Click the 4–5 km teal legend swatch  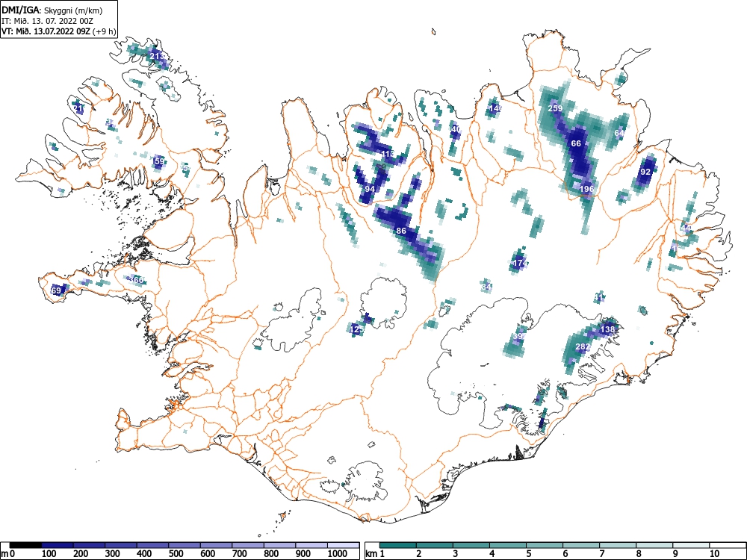[x=508, y=545]
